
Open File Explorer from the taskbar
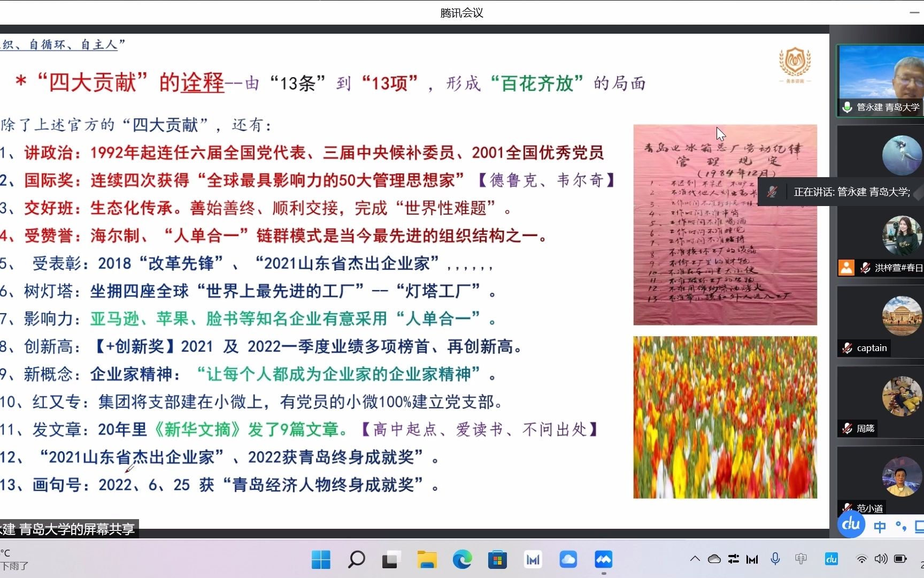pos(427,560)
